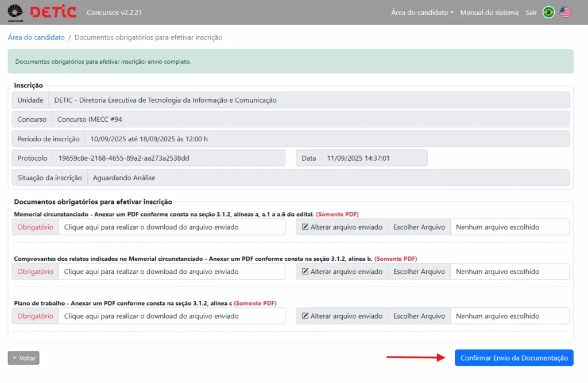588x383 pixels.
Task: Go to Área do candidato breadcrumb link
Action: [36, 37]
